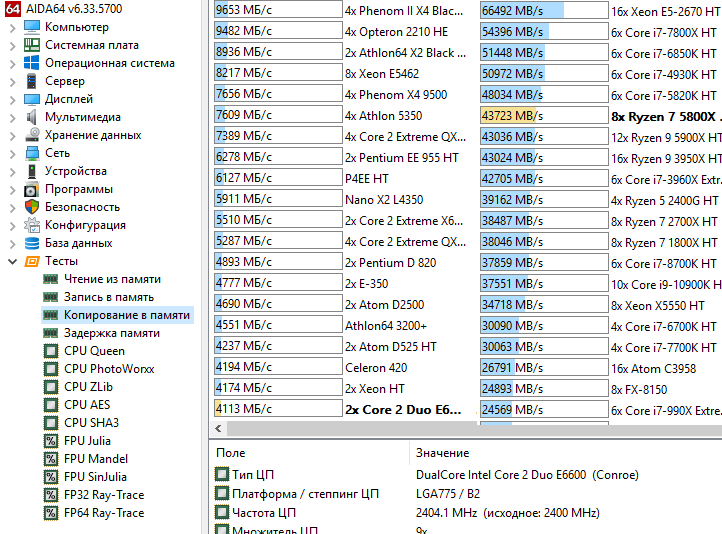Image resolution: width=722 pixels, height=534 pixels.
Task: Expand the Сервер tree node
Action: point(12,82)
